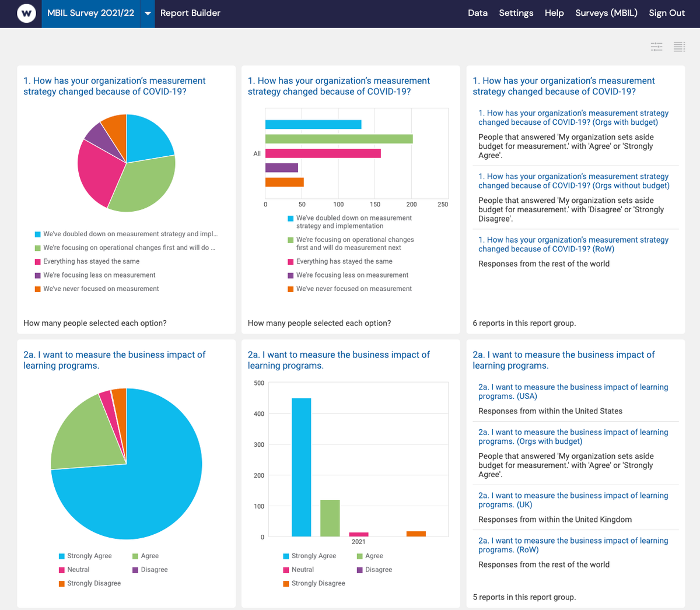The width and height of the screenshot is (700, 610).
Task: Click 'How many people selected each option?' under pie chart
Action: [95, 323]
